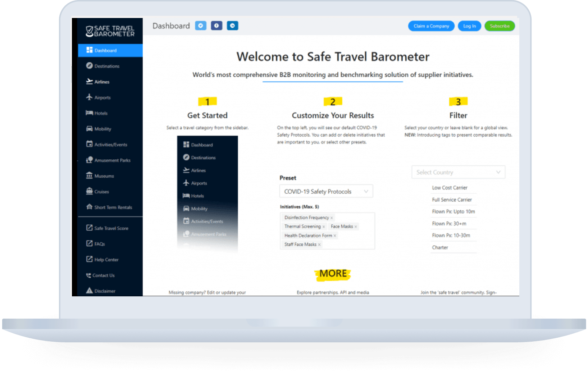Viewport: 588px width, 374px height.
Task: Choose Low Cost Carrier from the list
Action: [x=450, y=188]
